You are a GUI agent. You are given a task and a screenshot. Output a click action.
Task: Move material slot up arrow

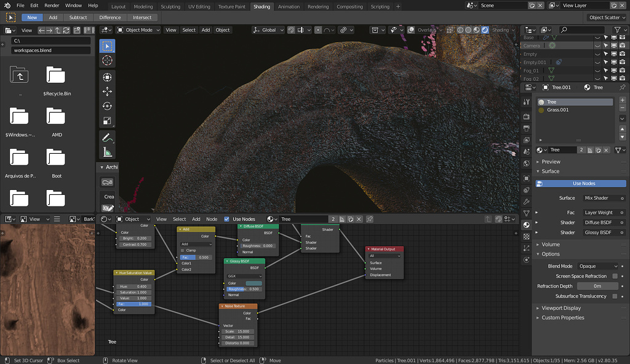pos(623,129)
